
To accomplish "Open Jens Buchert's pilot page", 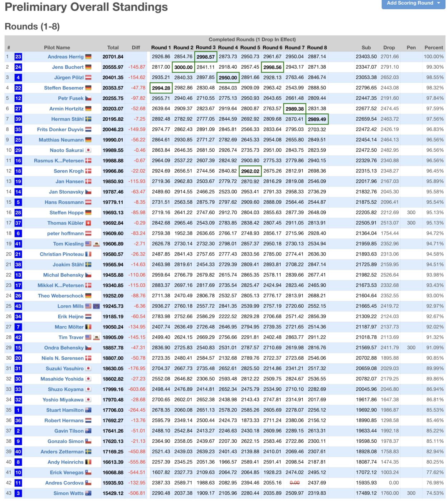I will [68, 67].
